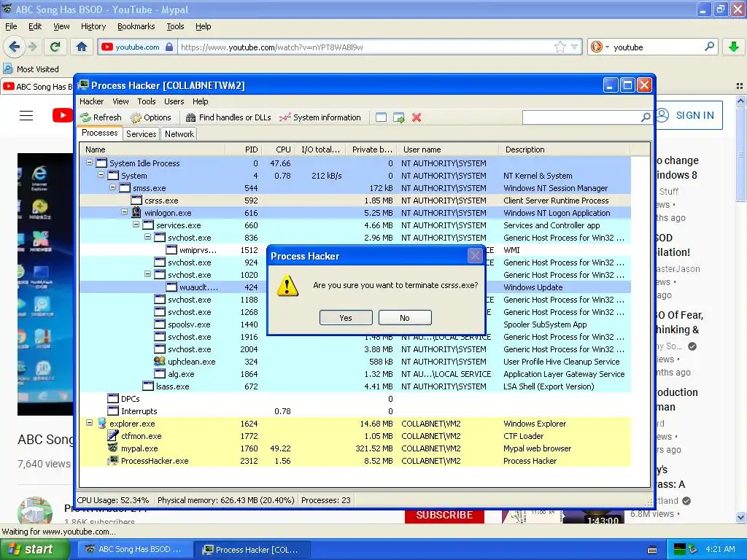Open the Tools menu in Process Hacker
The height and width of the screenshot is (560, 747).
(x=147, y=101)
